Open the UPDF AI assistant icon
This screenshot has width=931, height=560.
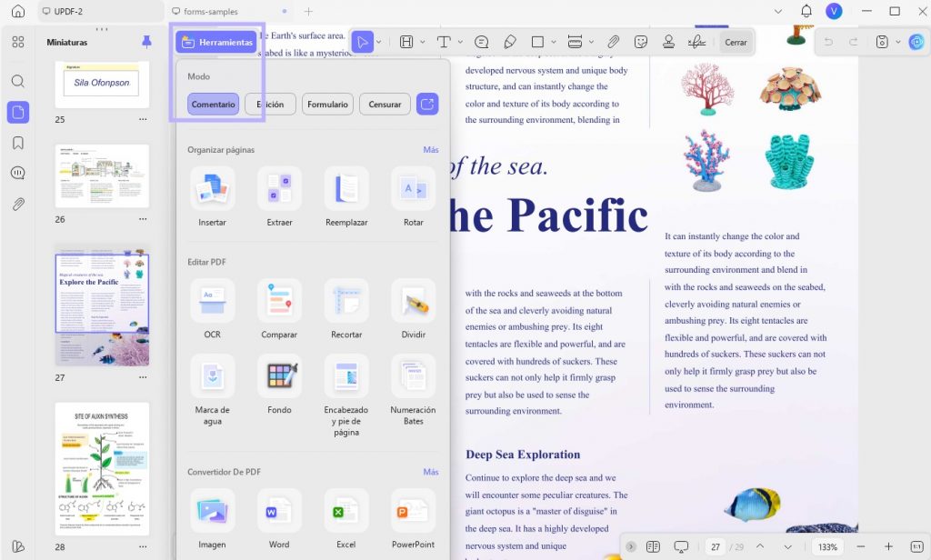[916, 42]
